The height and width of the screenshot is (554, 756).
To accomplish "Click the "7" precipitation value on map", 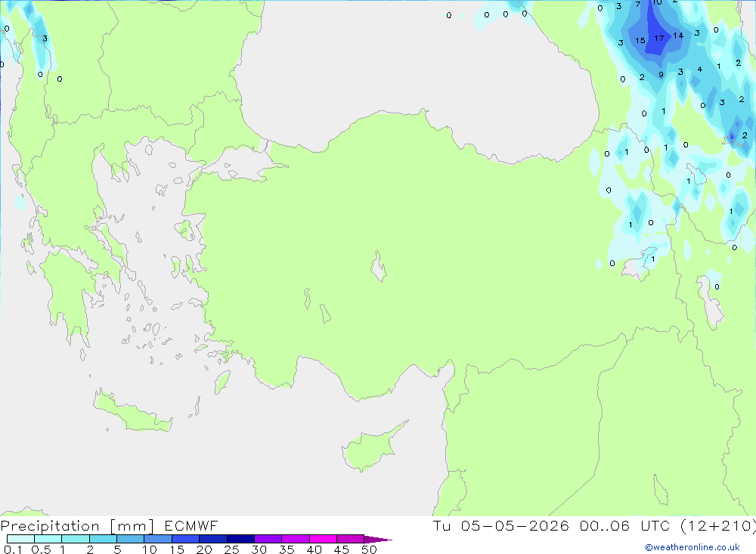I will (638, 5).
